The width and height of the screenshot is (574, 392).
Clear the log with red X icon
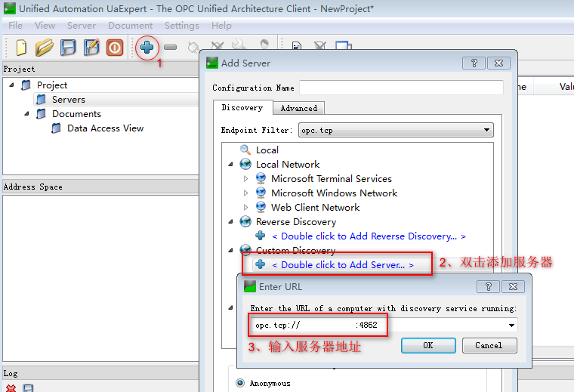pos(11,387)
